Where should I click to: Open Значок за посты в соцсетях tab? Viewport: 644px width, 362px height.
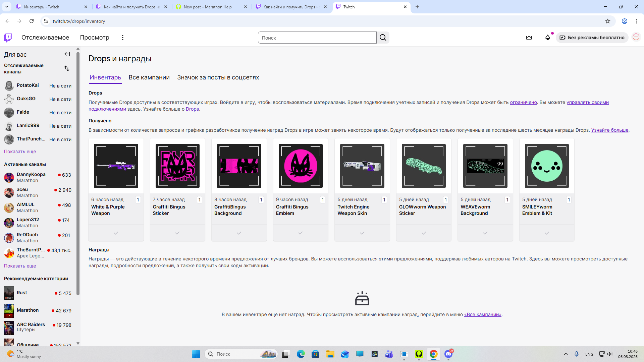218,77
